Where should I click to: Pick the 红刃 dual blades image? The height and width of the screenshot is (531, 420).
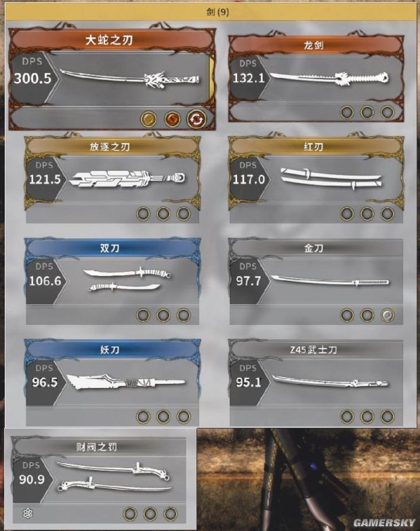(331, 178)
